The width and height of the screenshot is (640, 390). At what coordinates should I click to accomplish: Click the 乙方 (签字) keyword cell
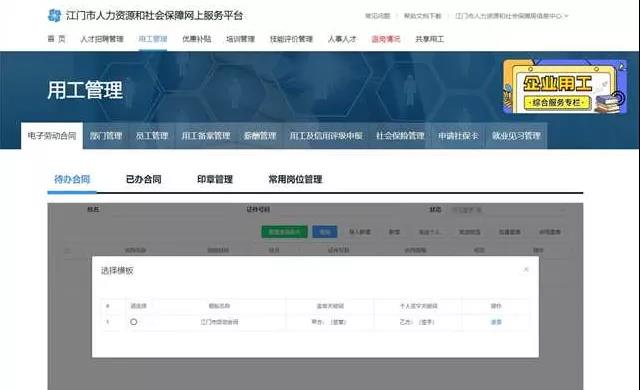click(417, 322)
